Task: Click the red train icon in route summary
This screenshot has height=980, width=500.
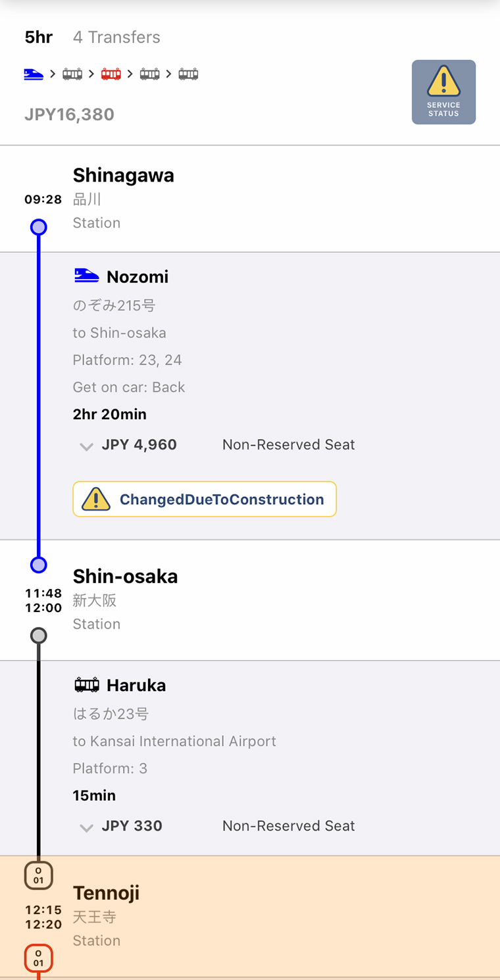Action: pos(111,74)
